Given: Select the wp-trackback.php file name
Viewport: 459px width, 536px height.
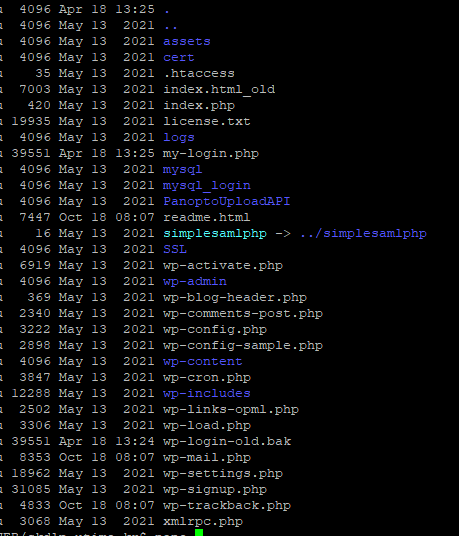Looking at the screenshot, I should [x=227, y=506].
